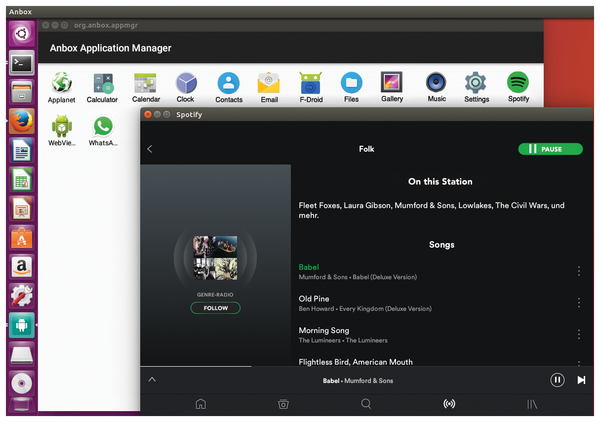Pause playback in the now playing bar
600x422 pixels.
tap(557, 380)
